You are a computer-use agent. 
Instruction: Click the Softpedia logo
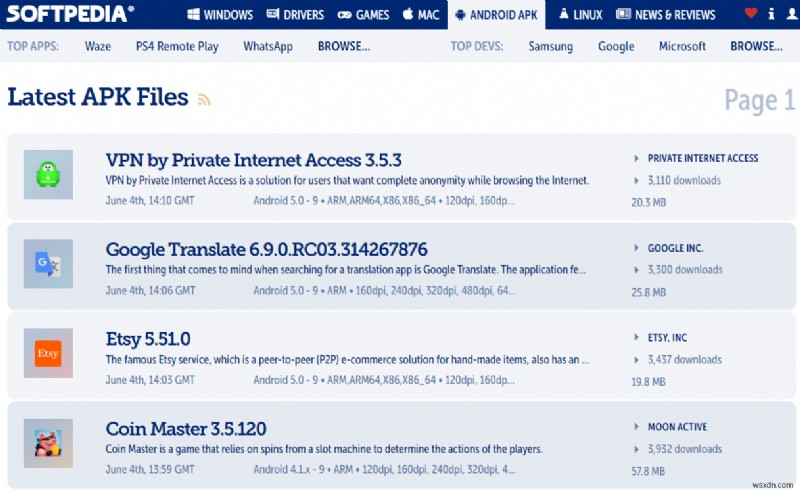68,13
